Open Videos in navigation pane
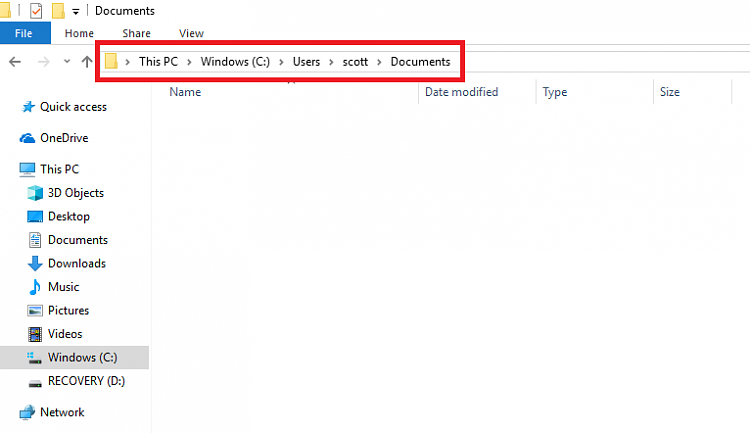This screenshot has width=750, height=433. (65, 333)
